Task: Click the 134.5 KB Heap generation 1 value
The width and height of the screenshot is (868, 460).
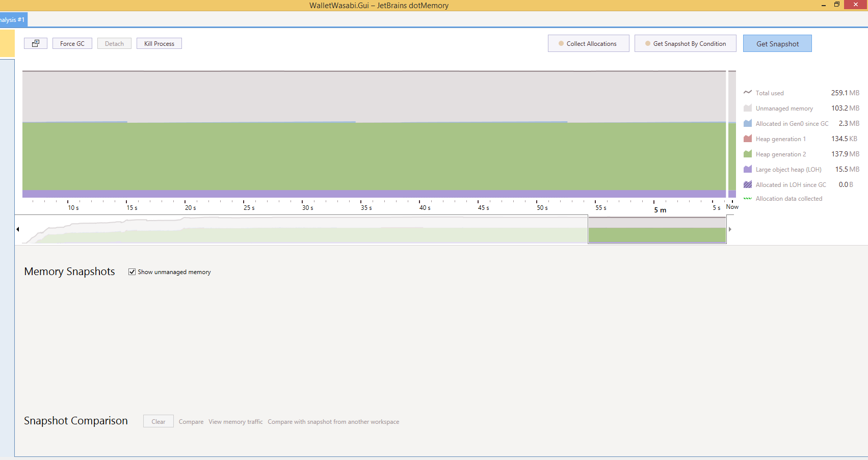Action: pyautogui.click(x=844, y=139)
